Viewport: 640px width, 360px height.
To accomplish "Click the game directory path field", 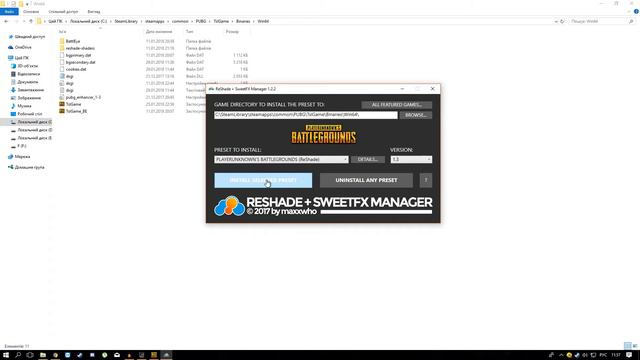I will pyautogui.click(x=306, y=115).
